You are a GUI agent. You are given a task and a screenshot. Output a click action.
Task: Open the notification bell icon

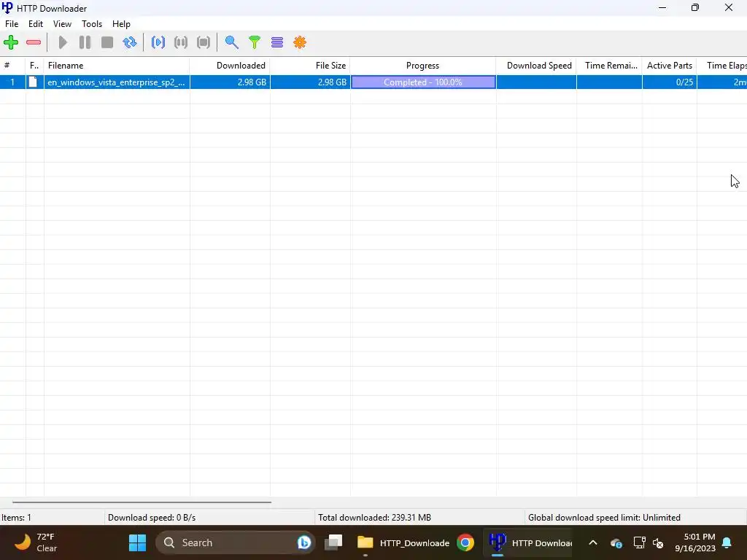pyautogui.click(x=727, y=542)
